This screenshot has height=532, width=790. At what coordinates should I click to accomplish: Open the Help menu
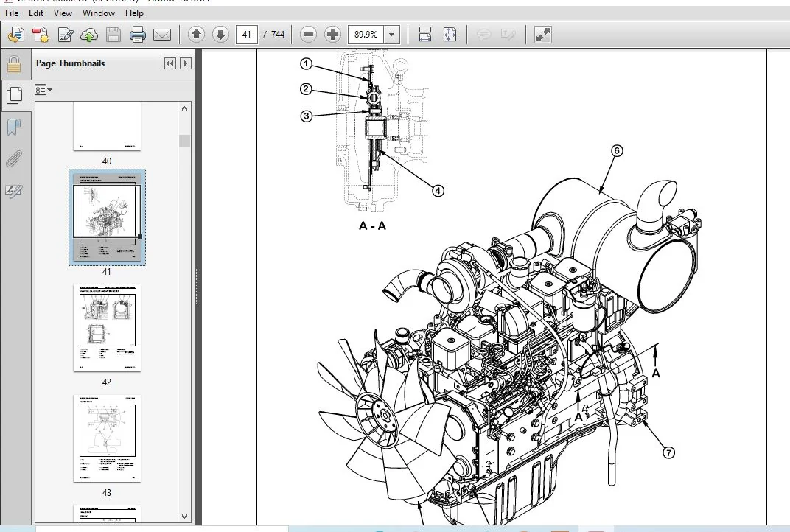[134, 13]
